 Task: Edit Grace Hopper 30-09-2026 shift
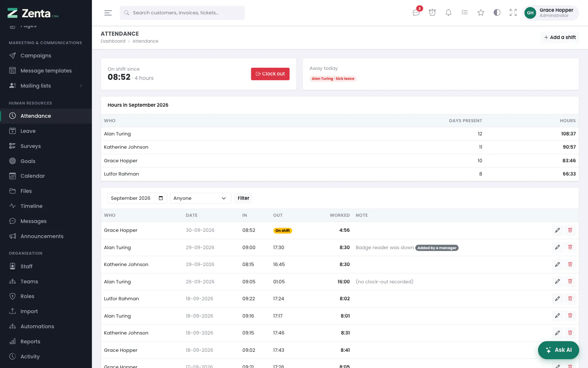pos(557,230)
